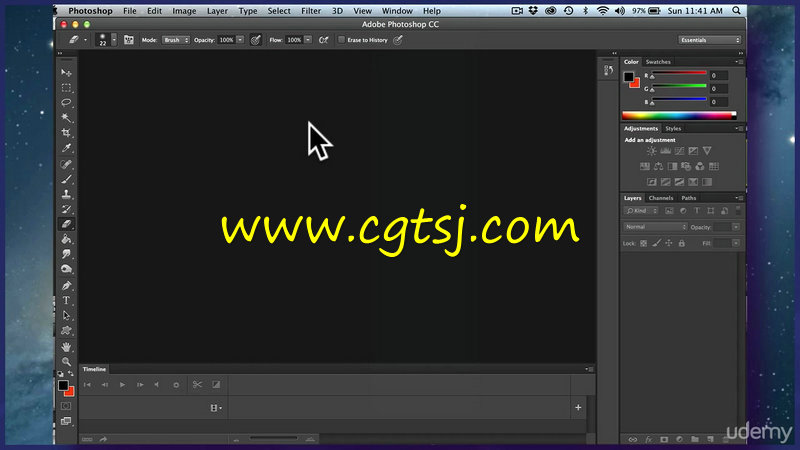Click the Wi-Fi menu bar icon

603,11
